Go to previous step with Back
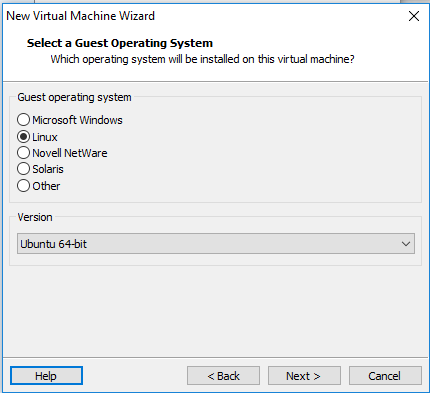Image resolution: width=430 pixels, height=393 pixels. pos(223,376)
